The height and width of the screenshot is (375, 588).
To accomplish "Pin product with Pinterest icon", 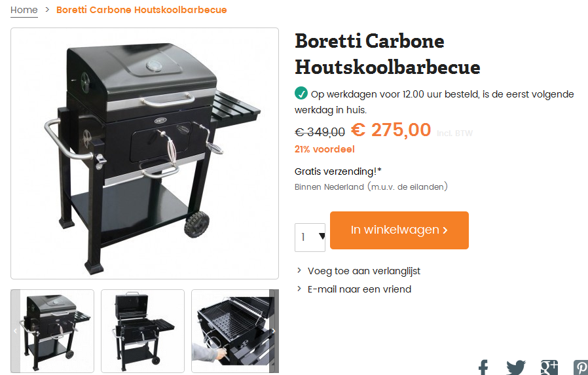I will [581, 368].
